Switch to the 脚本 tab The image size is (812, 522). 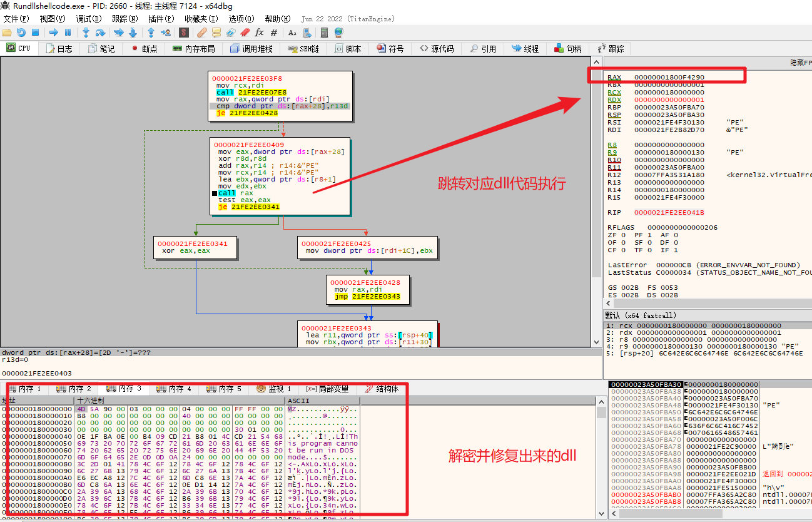(348, 48)
